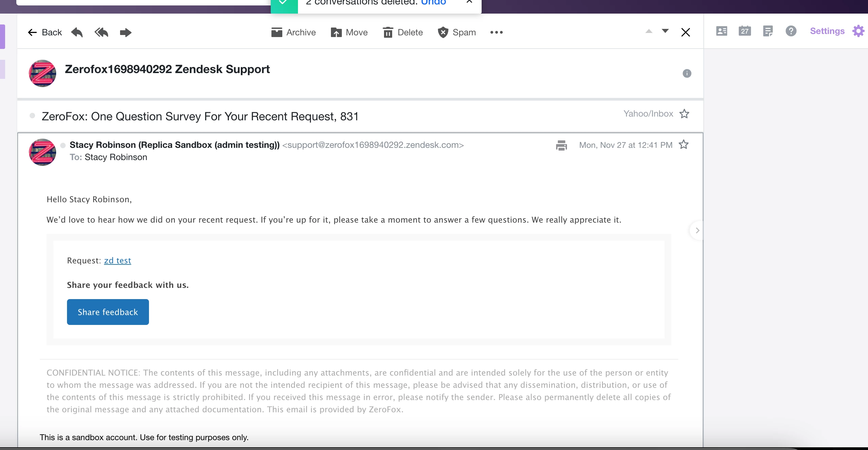Screen dimensions: 868x450
Task: Click the Reply All double-arrow icon
Action: coord(101,33)
